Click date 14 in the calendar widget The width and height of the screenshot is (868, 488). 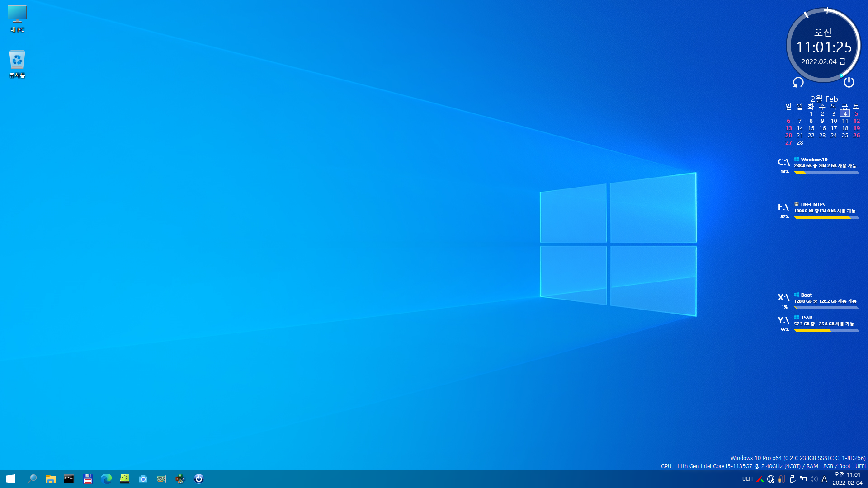800,128
